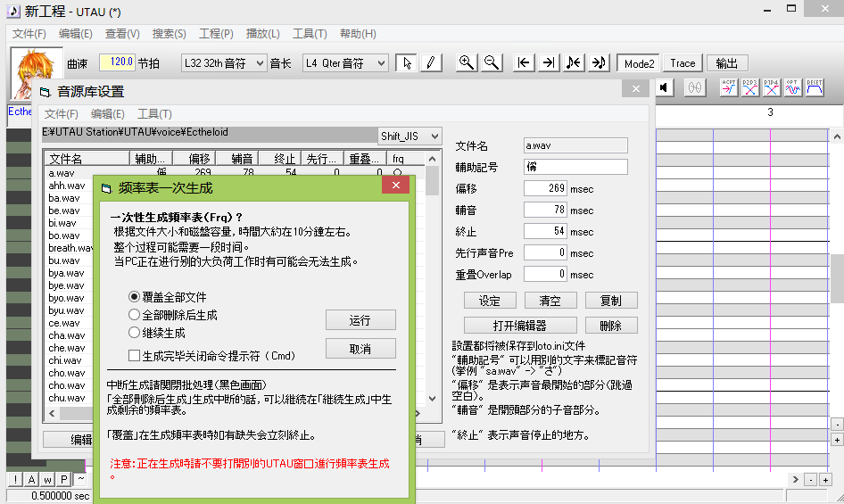Click the 偏移 field showing 269

[x=545, y=188]
